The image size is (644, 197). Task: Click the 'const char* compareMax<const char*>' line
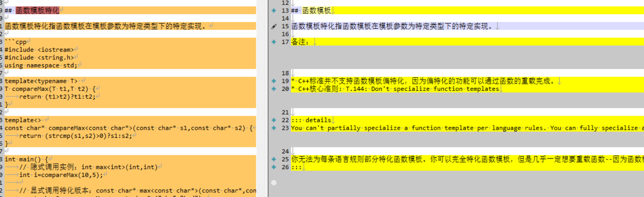click(x=129, y=128)
